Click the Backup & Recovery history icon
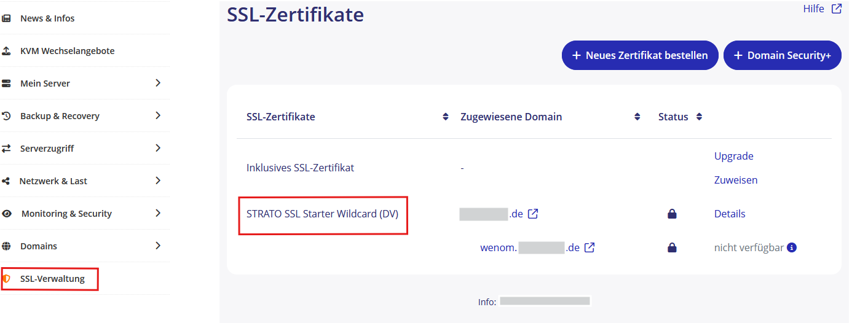 tap(6, 116)
